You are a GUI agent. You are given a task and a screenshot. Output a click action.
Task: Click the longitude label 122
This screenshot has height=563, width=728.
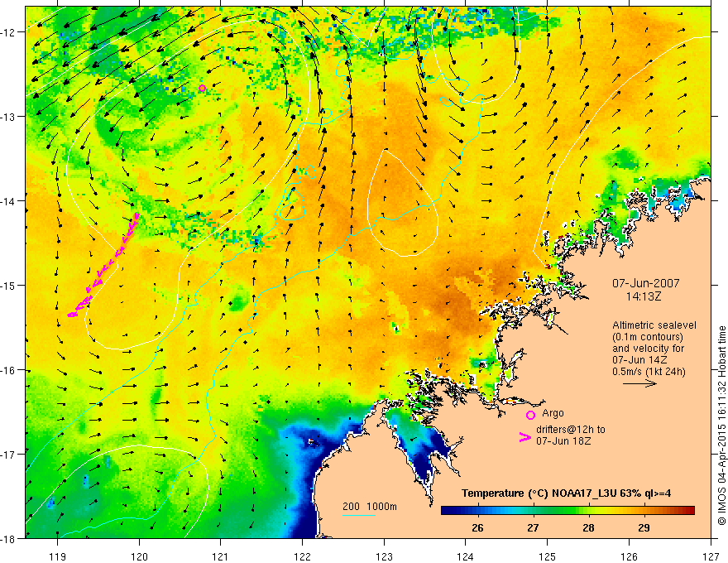pos(302,556)
